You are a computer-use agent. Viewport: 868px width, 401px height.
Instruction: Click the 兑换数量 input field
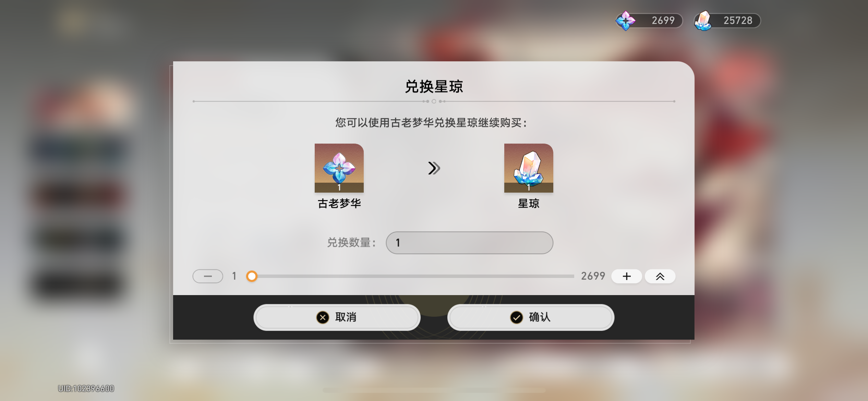469,243
